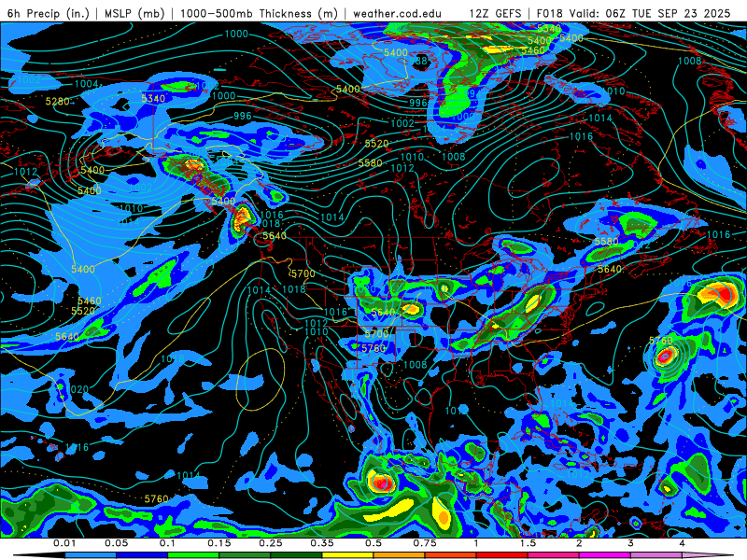
Task: Pick the yellow 0.35 legend swatch
Action: click(x=347, y=555)
